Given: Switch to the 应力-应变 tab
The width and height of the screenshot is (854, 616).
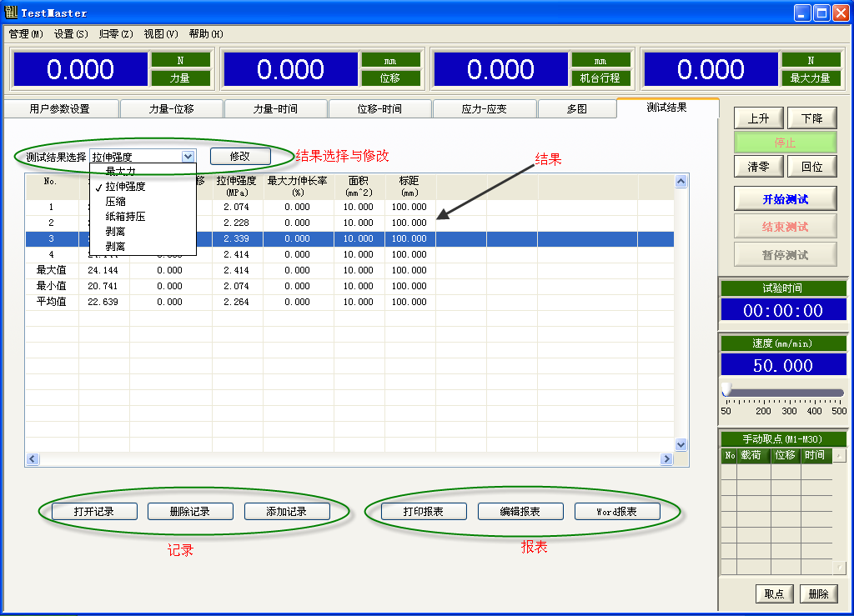Looking at the screenshot, I should (x=484, y=109).
